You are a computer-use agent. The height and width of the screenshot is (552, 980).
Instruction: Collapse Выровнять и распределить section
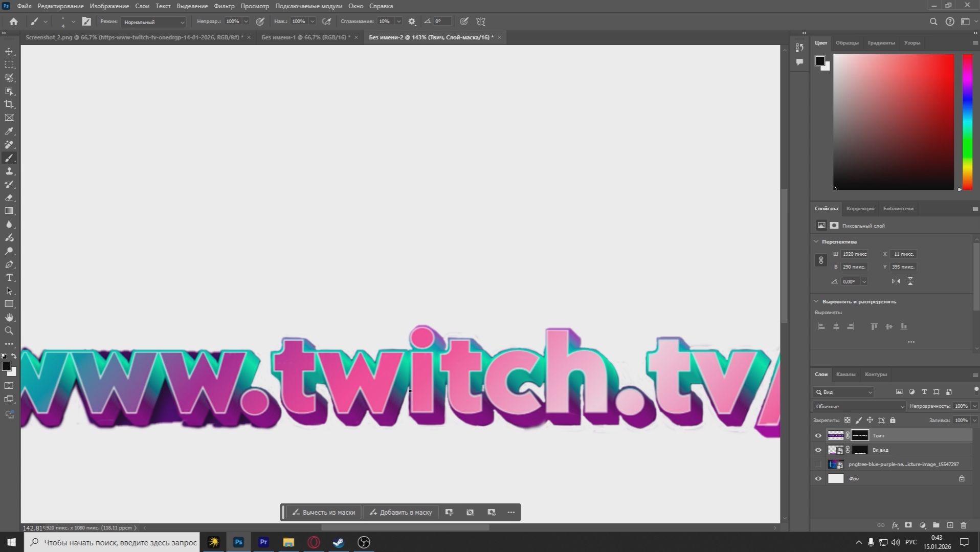pyautogui.click(x=816, y=302)
